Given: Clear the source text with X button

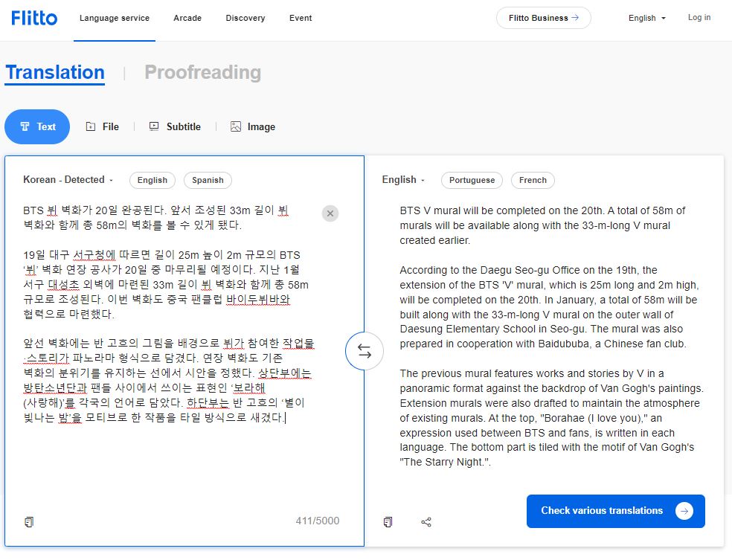Looking at the screenshot, I should coord(330,213).
